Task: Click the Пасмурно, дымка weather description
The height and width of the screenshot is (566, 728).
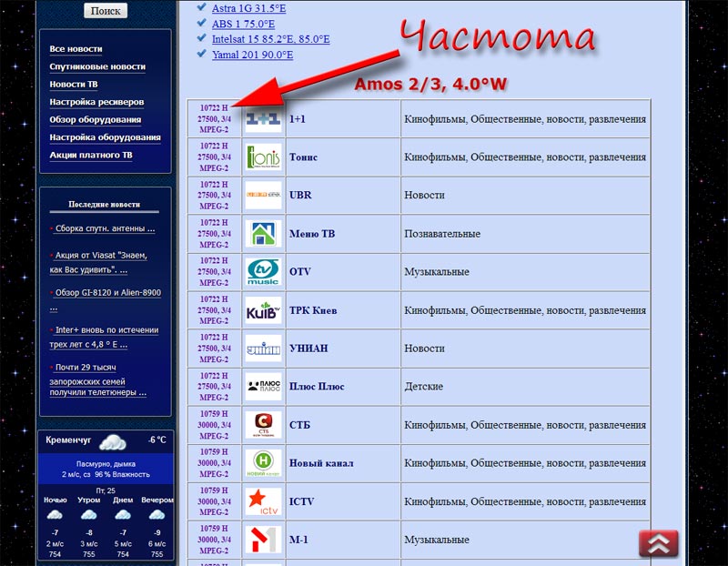Action: tap(106, 463)
